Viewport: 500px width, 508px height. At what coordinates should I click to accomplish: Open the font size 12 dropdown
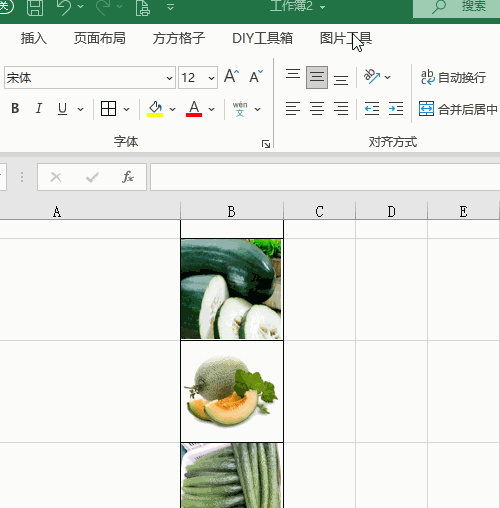211,78
